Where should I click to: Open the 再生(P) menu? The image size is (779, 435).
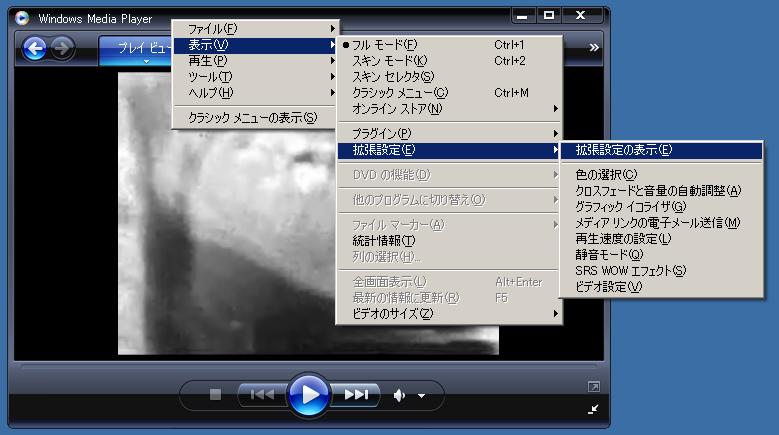[x=256, y=61]
